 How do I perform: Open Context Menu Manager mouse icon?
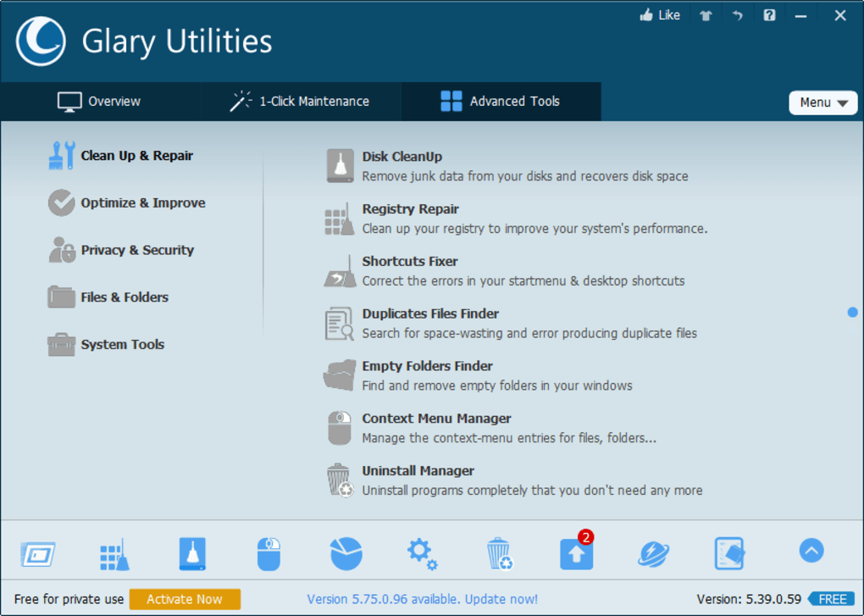339,427
